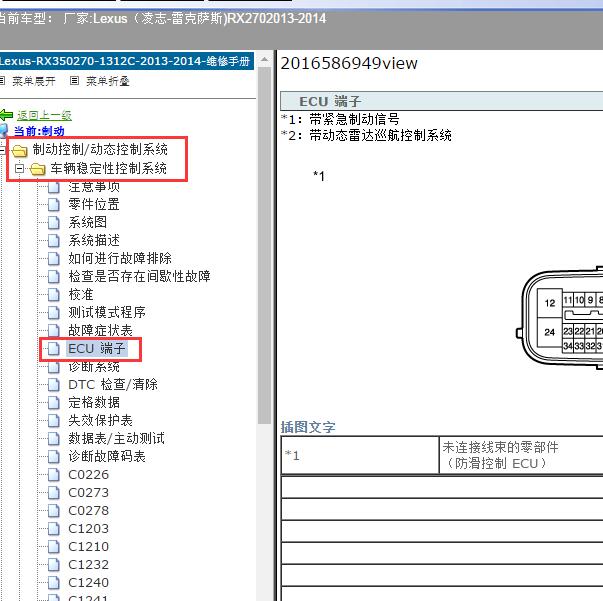This screenshot has width=603, height=601.
Task: Click page icon beside 测试模式程序
Action: click(x=54, y=313)
